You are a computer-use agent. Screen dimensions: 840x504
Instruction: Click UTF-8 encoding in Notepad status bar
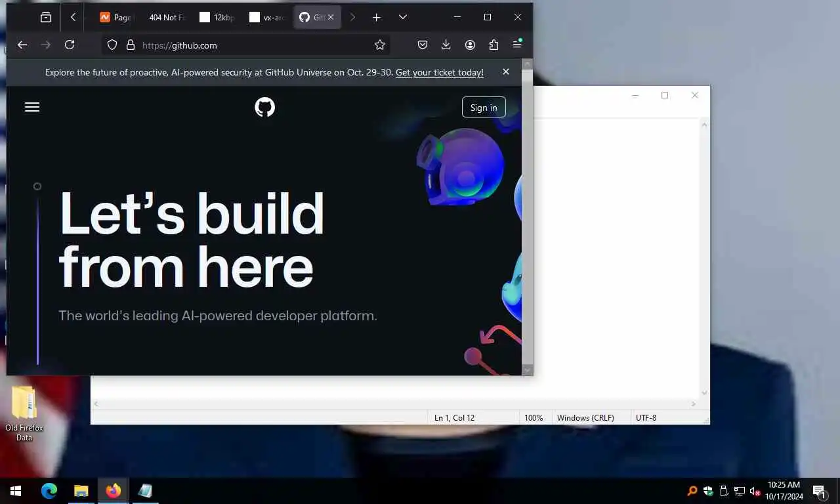tap(646, 417)
